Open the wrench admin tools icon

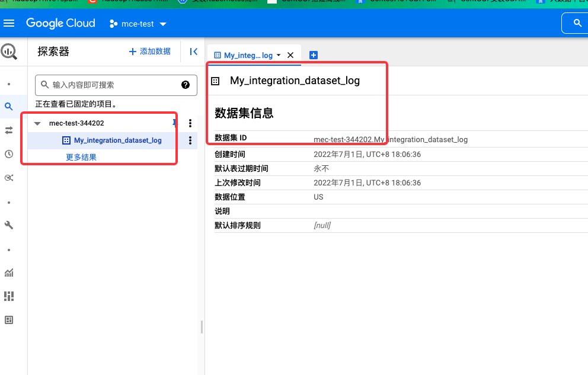pyautogui.click(x=9, y=225)
